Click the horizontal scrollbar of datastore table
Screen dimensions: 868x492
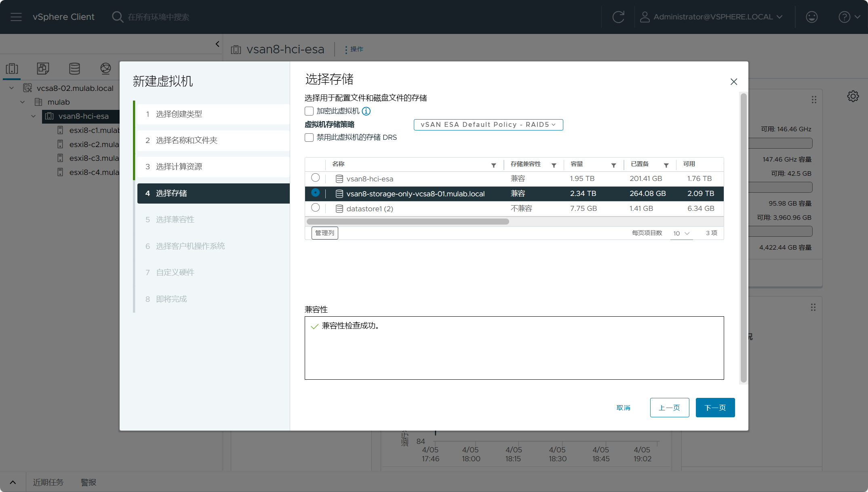point(408,221)
